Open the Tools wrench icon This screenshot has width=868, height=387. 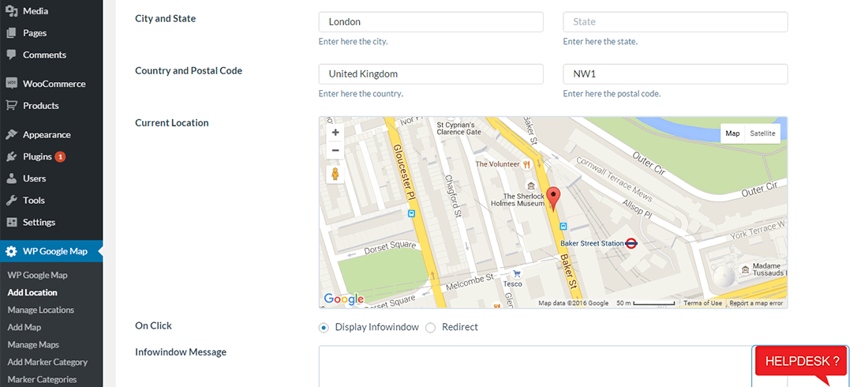(x=11, y=200)
